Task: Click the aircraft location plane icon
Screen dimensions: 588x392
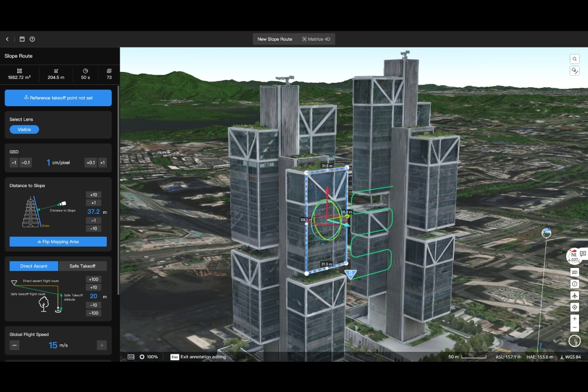Action: pyautogui.click(x=575, y=296)
